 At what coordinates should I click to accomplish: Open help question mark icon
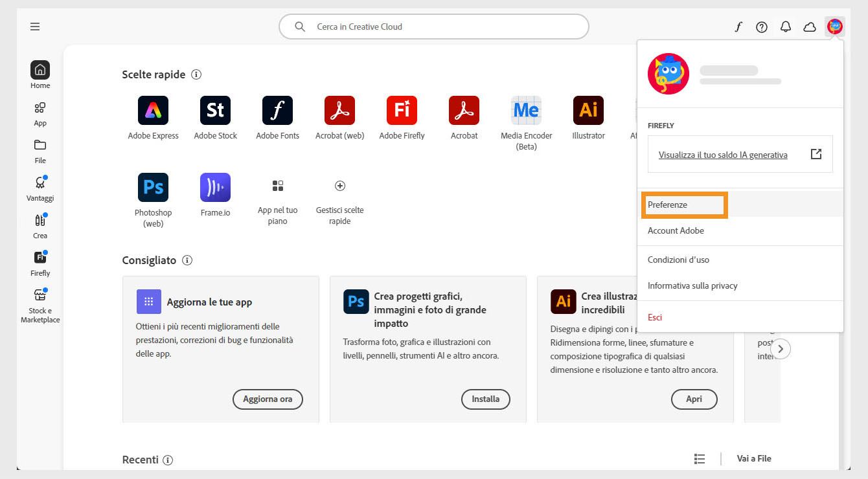(762, 27)
